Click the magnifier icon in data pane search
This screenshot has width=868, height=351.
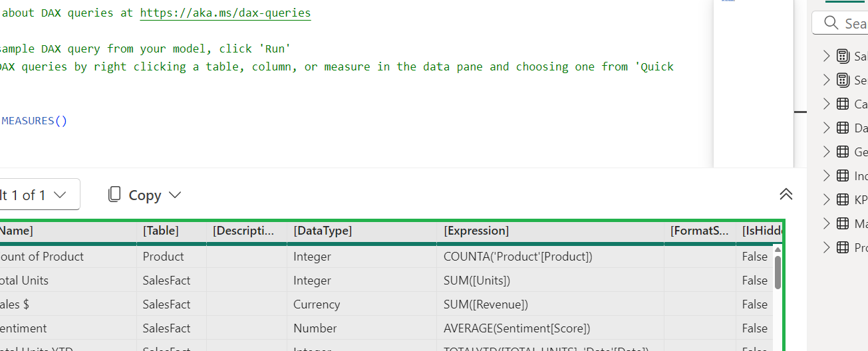(831, 23)
